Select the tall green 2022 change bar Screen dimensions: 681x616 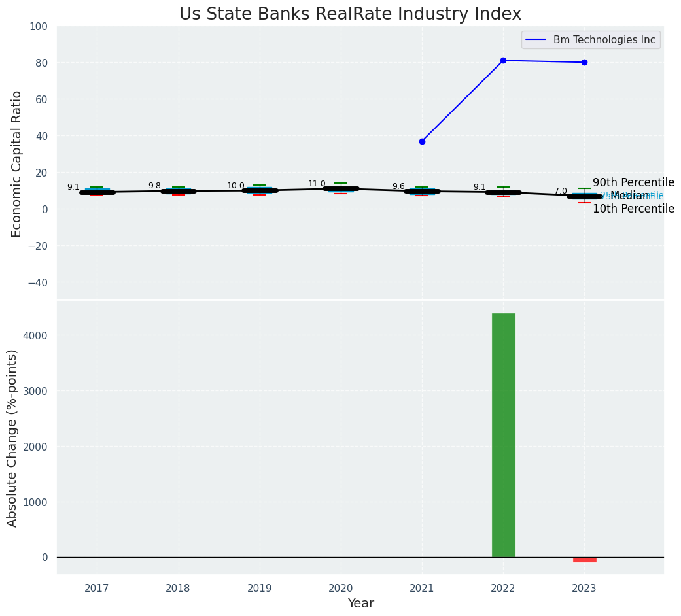(503, 435)
